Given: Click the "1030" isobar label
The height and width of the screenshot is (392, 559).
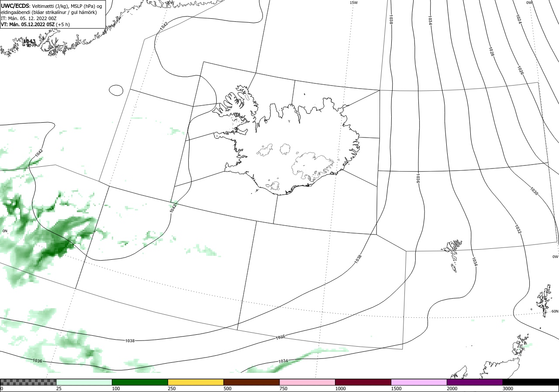Looking at the screenshot, I should (534, 191).
